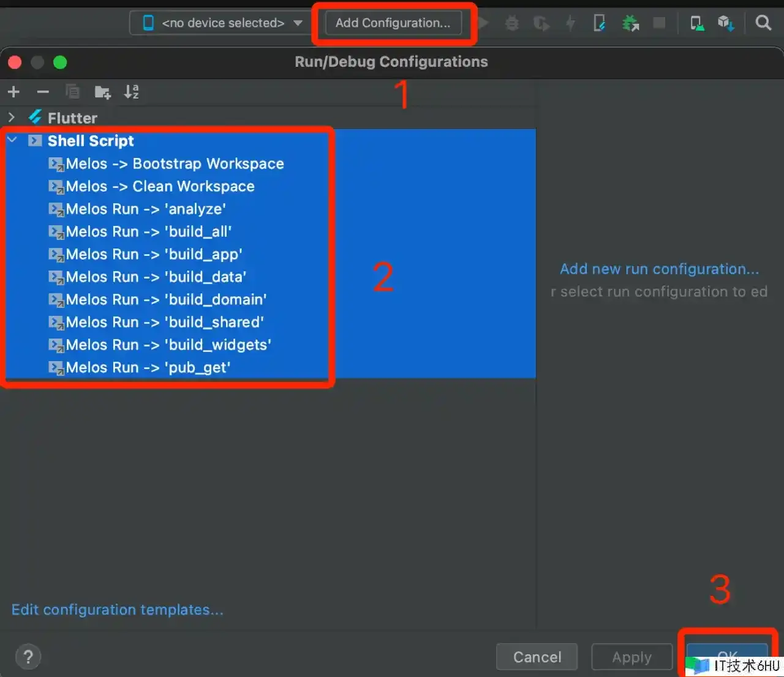Click the plus Add New Configuration icon
The image size is (784, 677).
13,92
